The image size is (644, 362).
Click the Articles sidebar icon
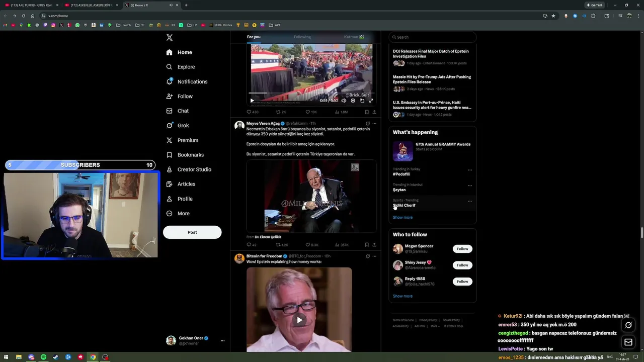pos(169,184)
